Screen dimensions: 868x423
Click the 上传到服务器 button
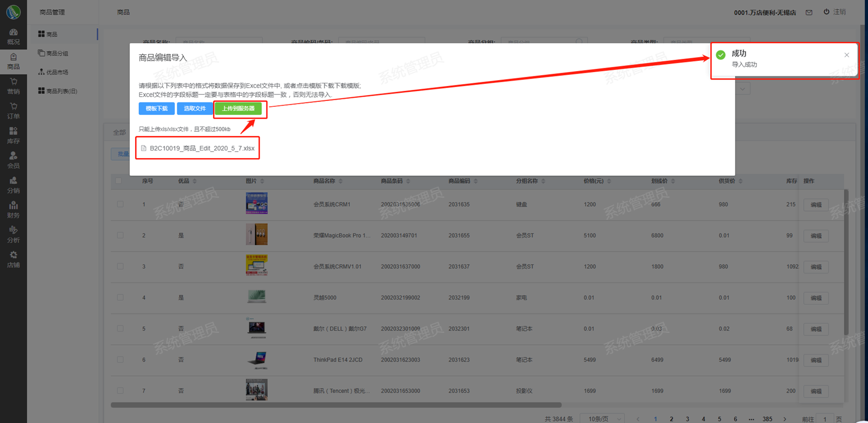pyautogui.click(x=238, y=108)
